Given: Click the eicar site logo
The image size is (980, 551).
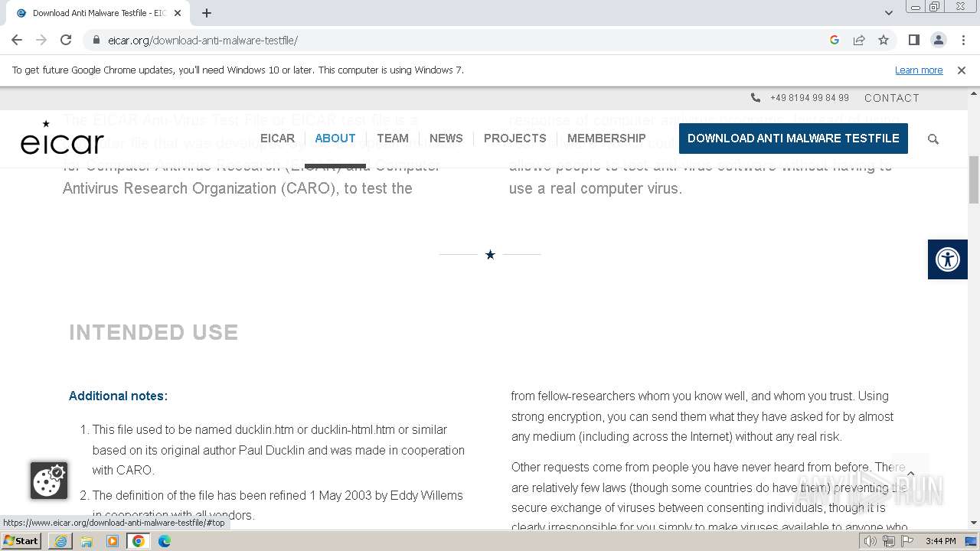Looking at the screenshot, I should point(62,138).
